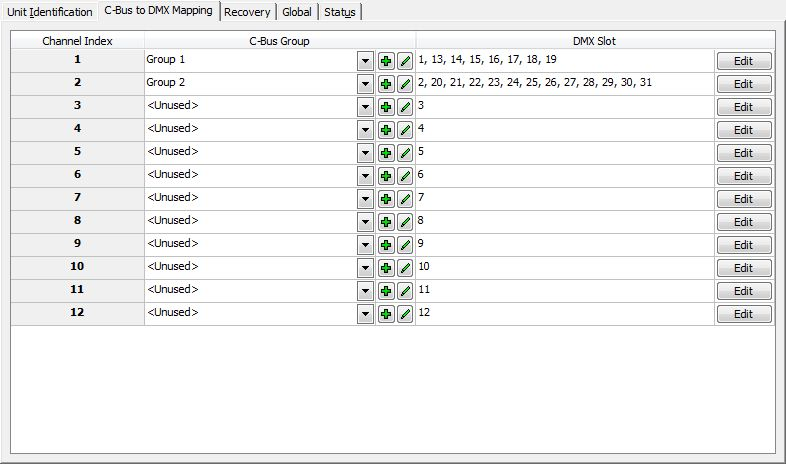
Task: Click the green plus icon for channel 1
Action: [x=386, y=61]
